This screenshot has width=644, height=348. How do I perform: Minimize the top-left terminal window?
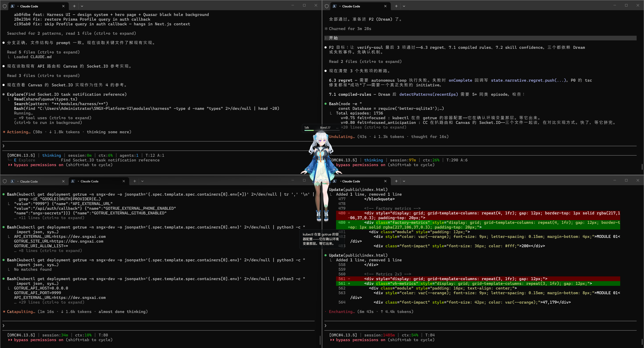pyautogui.click(x=293, y=5)
